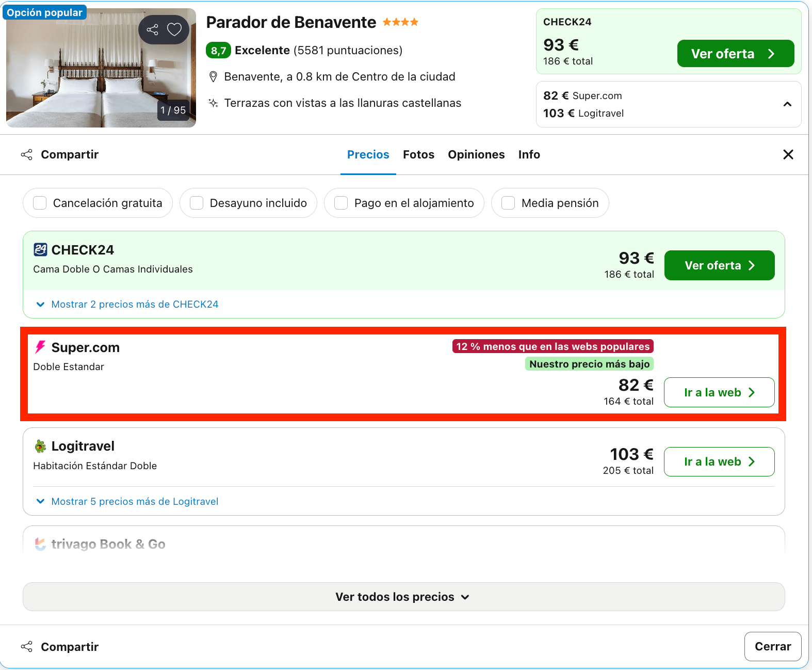Click Compartir in the bottom footer
Screen dimensions: 812x670
point(60,647)
